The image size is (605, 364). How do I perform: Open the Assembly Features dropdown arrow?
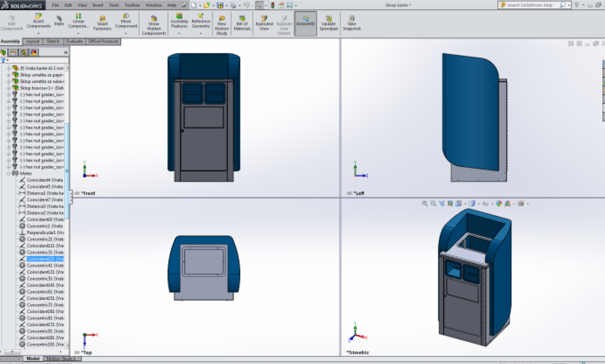(179, 34)
